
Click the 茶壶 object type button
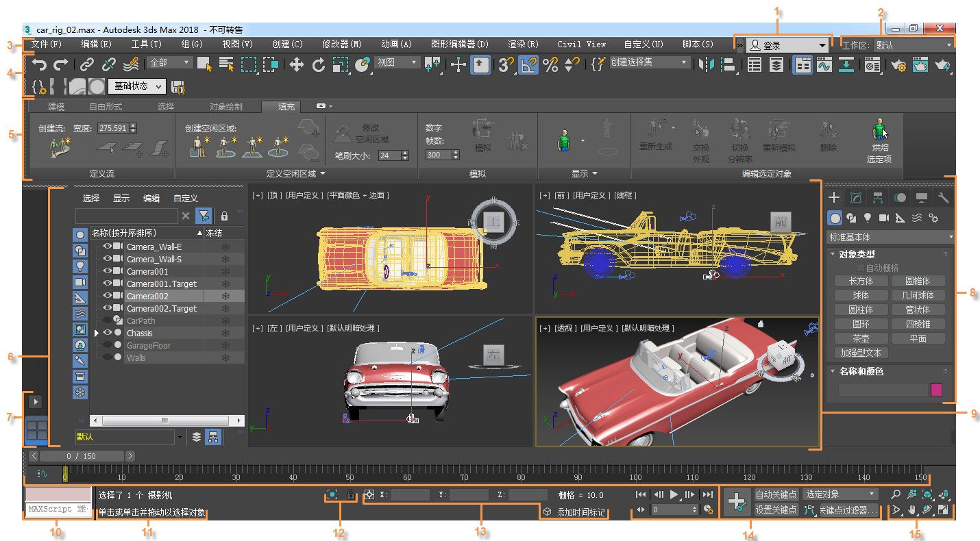click(861, 338)
